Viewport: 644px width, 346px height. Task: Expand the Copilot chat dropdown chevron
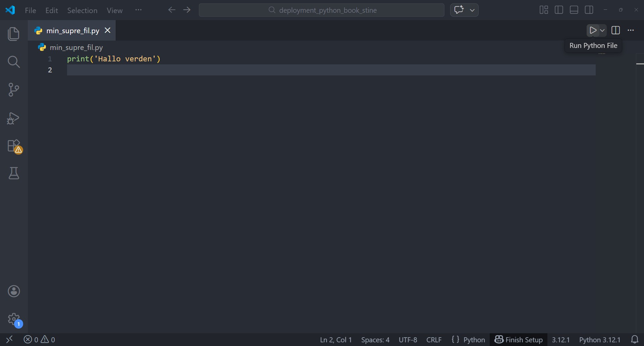tap(472, 10)
